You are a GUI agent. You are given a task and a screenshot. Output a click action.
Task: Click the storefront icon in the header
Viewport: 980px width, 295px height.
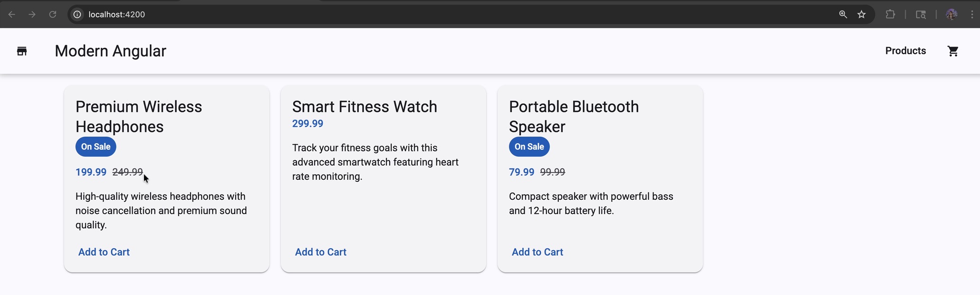21,51
